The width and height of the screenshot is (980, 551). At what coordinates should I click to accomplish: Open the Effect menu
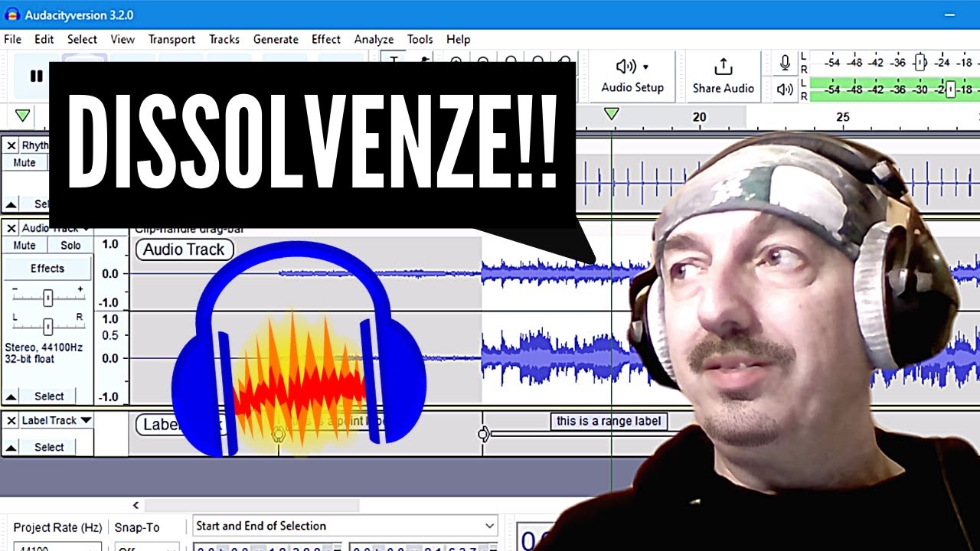tap(326, 39)
